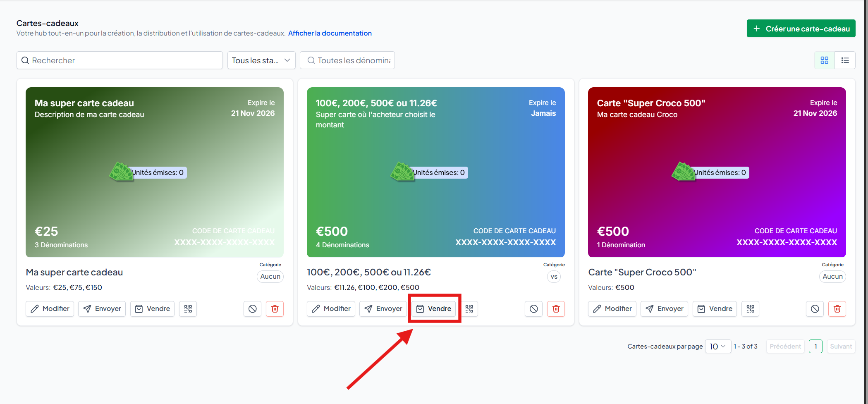Disable the Ma super carte cadeau card
Screen dimensions: 868x404
[x=252, y=309]
